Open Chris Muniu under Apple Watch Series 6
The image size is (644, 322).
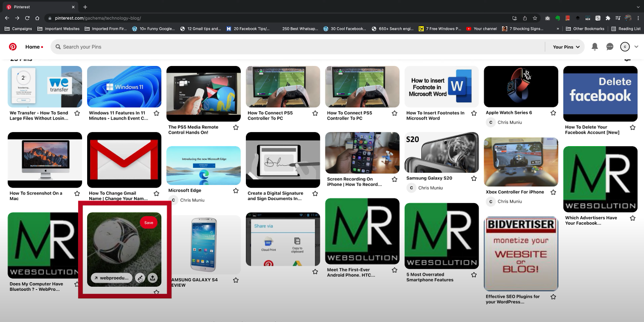(x=504, y=122)
